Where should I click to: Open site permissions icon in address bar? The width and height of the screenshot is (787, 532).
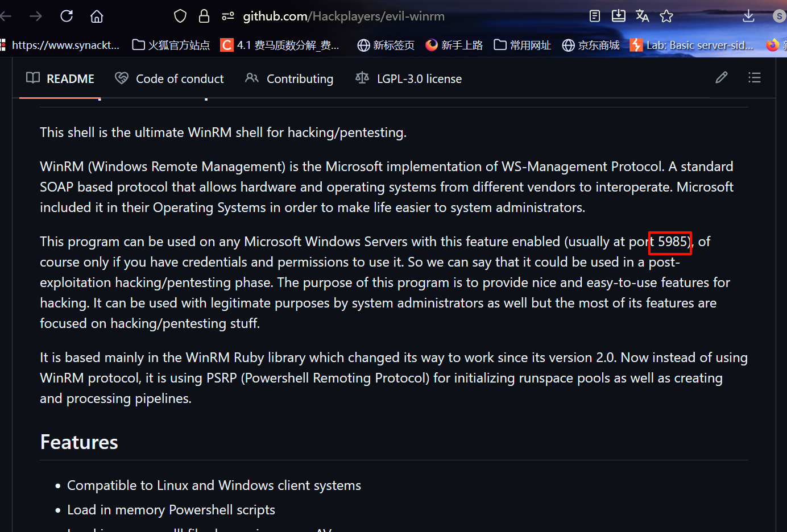228,16
